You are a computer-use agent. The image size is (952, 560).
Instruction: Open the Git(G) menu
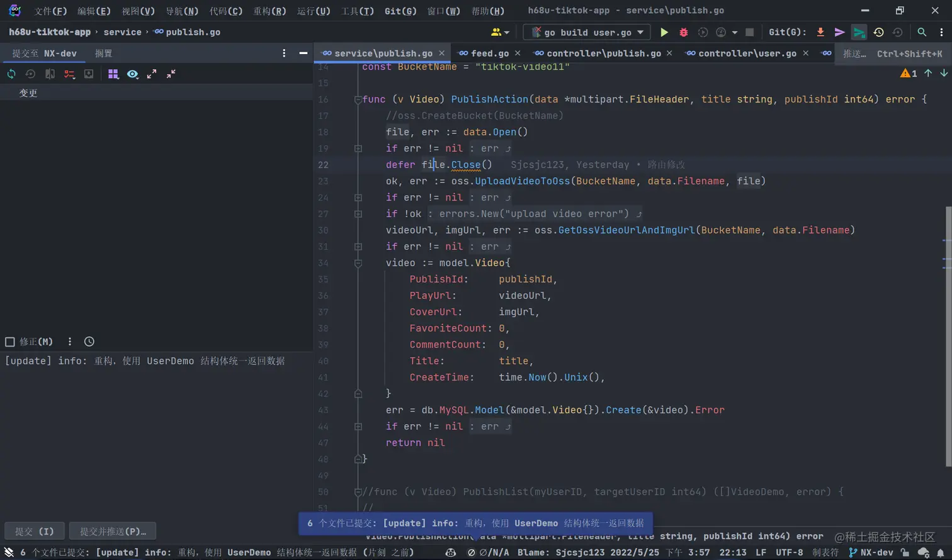(400, 11)
